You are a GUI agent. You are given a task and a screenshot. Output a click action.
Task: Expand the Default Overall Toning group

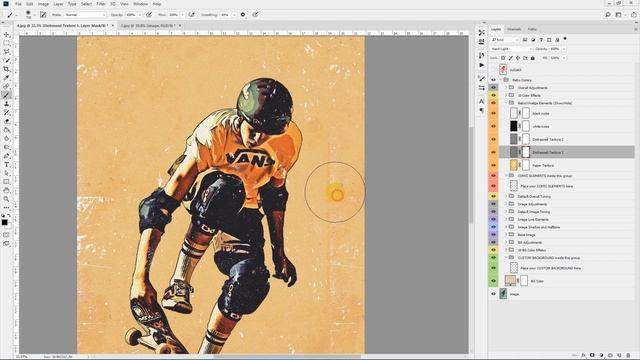506,196
